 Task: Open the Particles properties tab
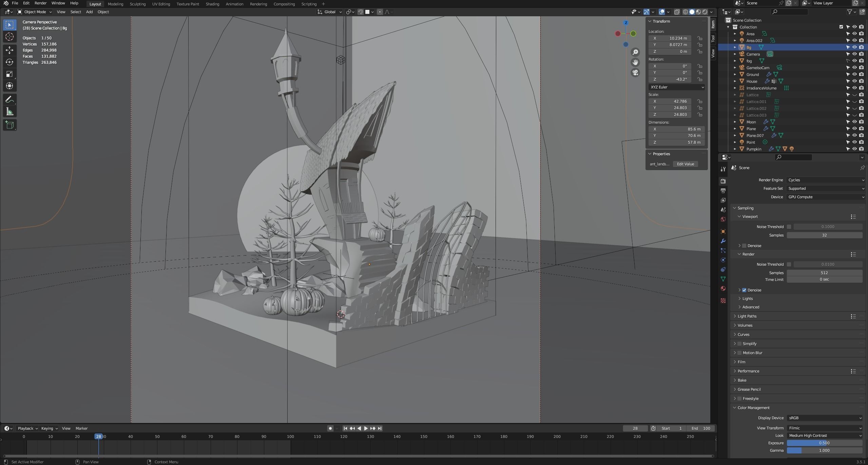click(723, 250)
